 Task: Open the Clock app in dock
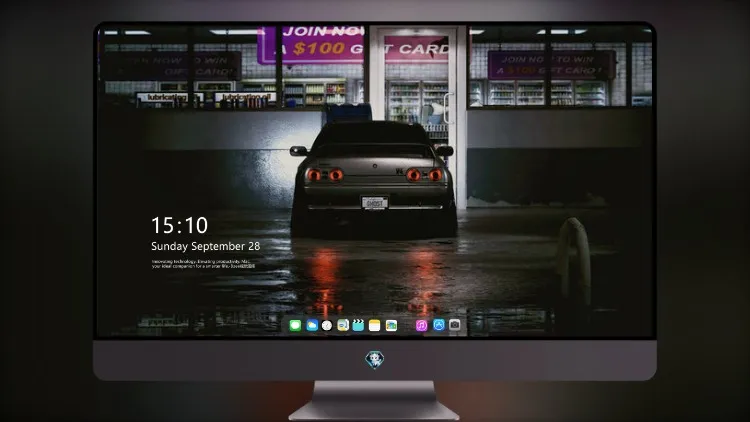click(x=327, y=325)
